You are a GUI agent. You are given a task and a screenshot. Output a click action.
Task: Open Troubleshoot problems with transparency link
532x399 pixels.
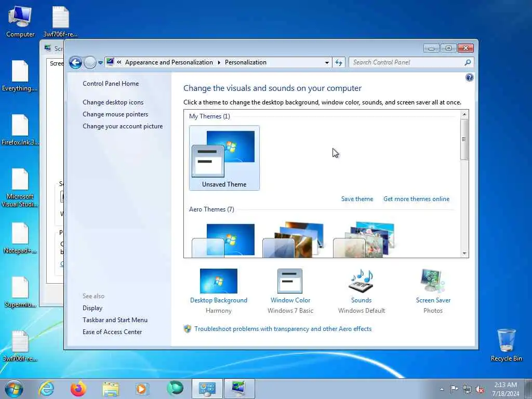coord(283,329)
